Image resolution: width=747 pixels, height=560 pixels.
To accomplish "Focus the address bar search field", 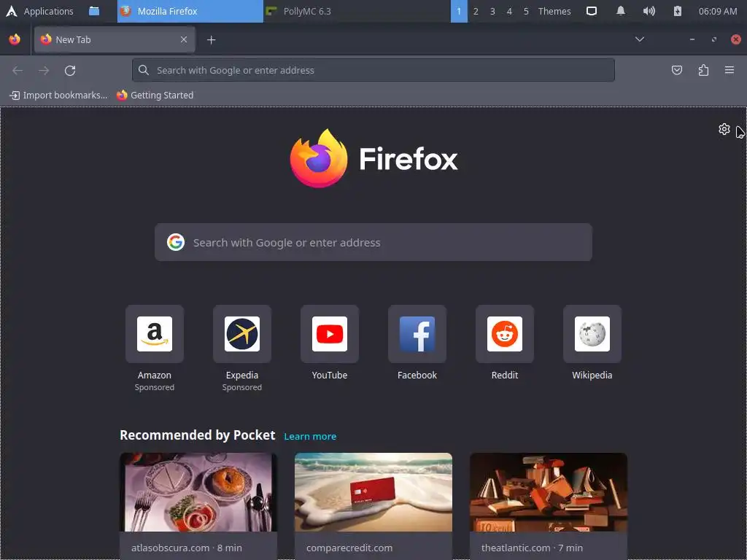I will click(373, 70).
